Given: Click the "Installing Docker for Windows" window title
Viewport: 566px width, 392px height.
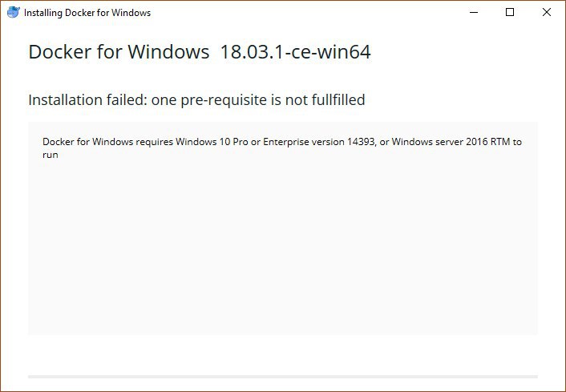Looking at the screenshot, I should click(x=87, y=13).
